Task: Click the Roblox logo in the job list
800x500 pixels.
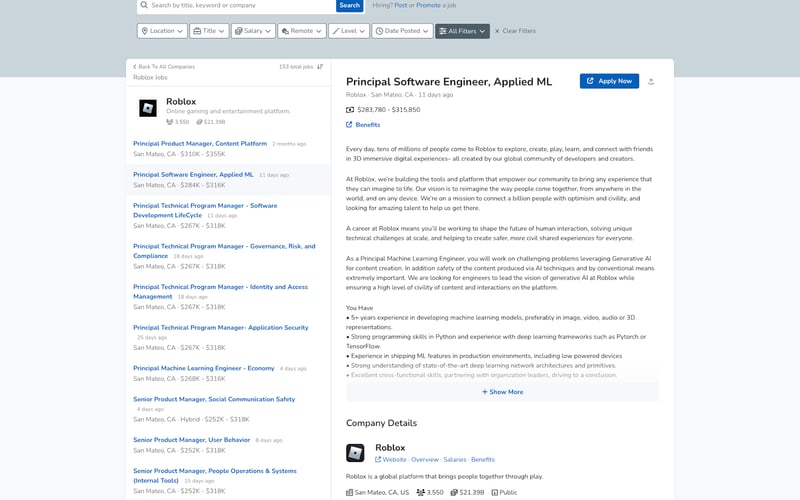Action: click(x=148, y=108)
